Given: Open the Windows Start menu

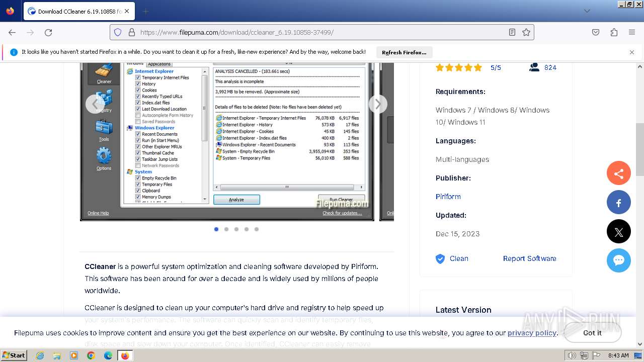Looking at the screenshot, I should [14, 355].
